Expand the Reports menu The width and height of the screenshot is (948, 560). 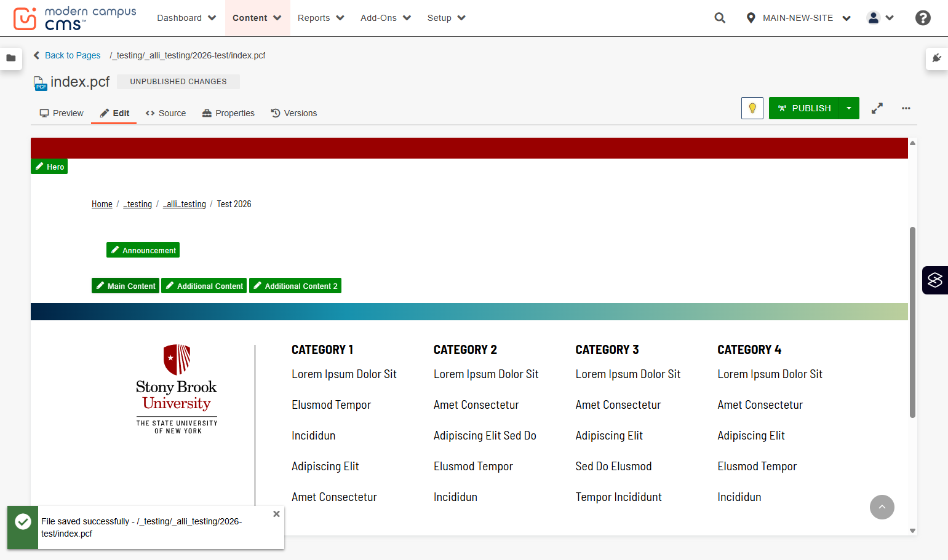point(321,18)
